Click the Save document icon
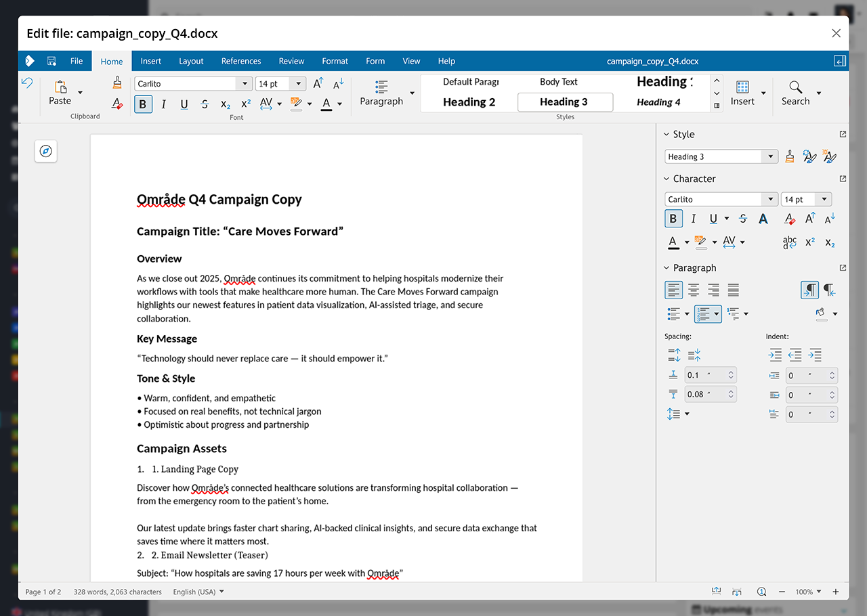The height and width of the screenshot is (616, 867). [x=51, y=61]
